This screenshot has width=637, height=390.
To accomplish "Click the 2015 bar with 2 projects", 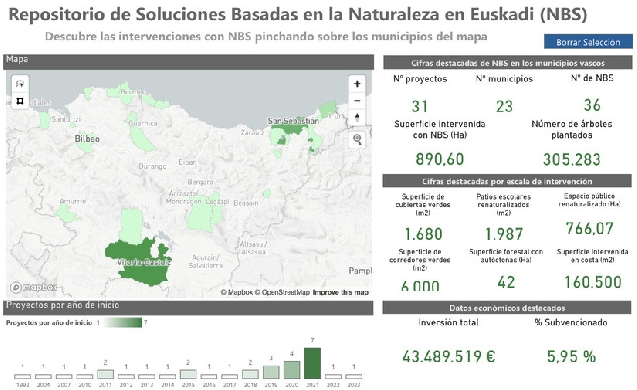I will coord(188,374).
